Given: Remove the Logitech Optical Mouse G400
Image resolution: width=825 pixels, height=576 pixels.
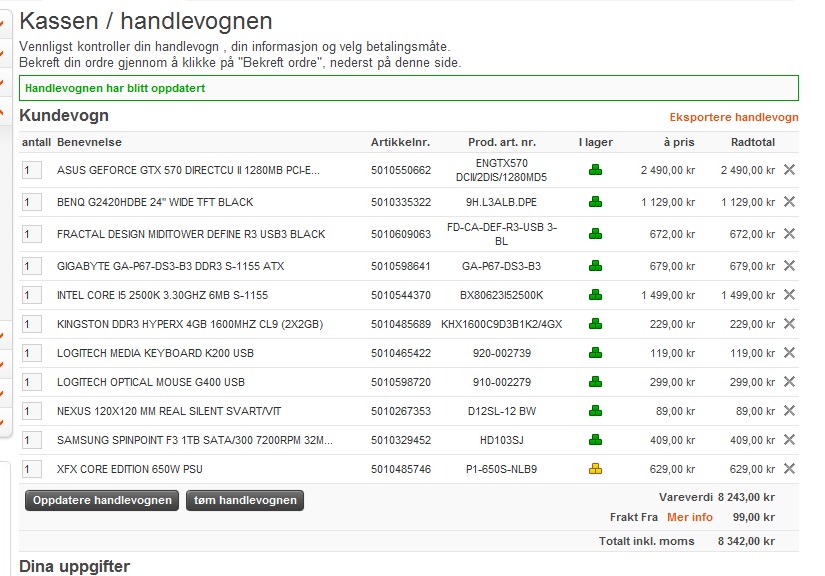Looking at the screenshot, I should pos(789,381).
